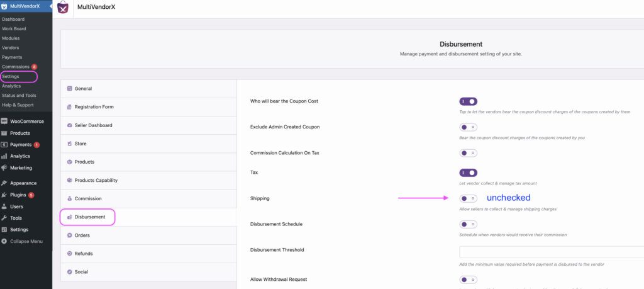Open the Commissions link in MultiVendorX menu

tap(15, 67)
